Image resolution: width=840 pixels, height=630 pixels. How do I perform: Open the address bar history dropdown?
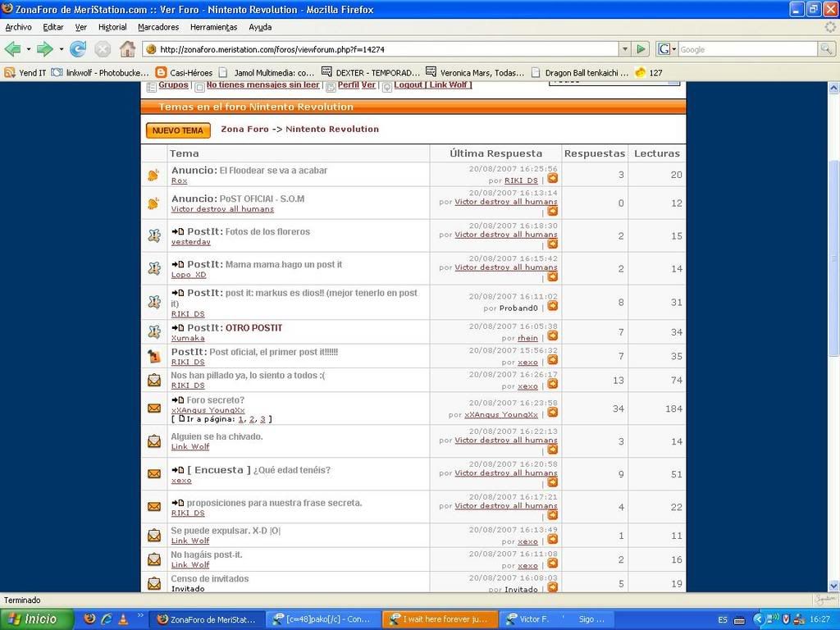(624, 49)
